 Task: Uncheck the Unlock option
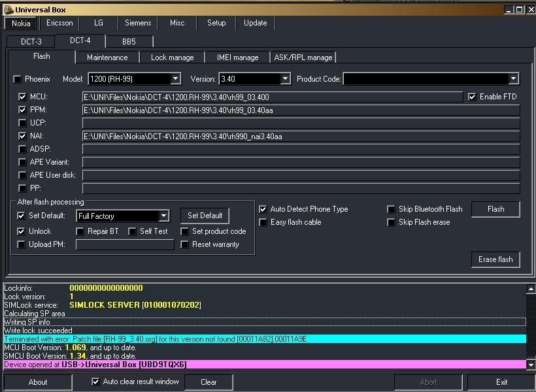[21, 231]
